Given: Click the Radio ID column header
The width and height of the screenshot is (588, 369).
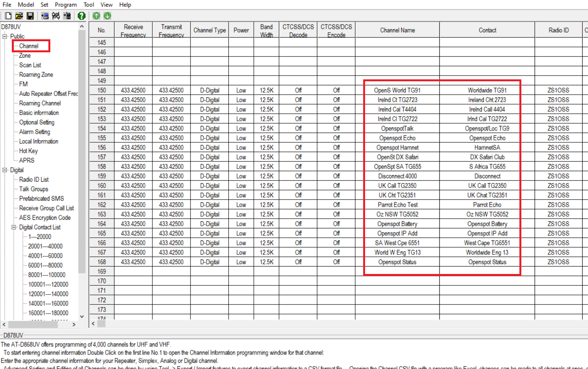Looking at the screenshot, I should (x=559, y=30).
